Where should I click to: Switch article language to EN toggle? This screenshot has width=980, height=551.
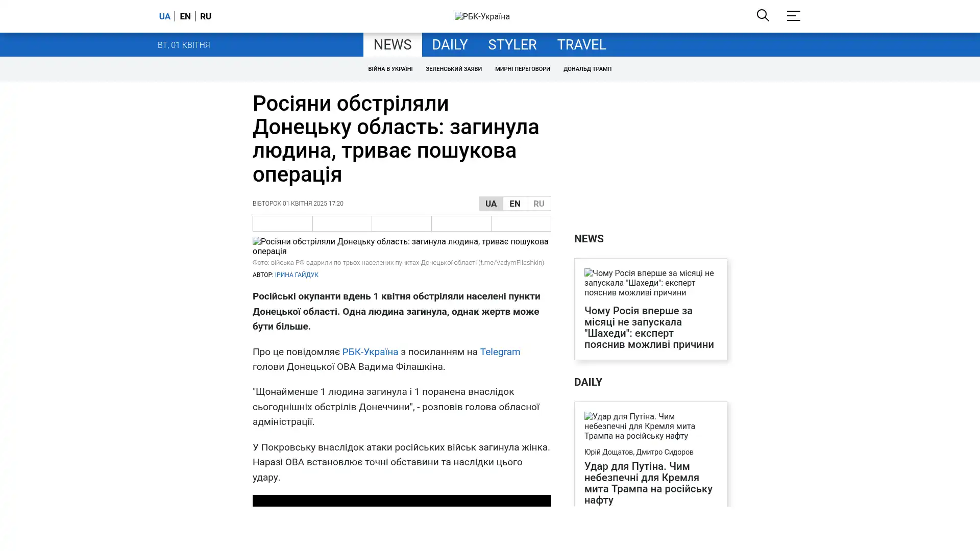(514, 204)
